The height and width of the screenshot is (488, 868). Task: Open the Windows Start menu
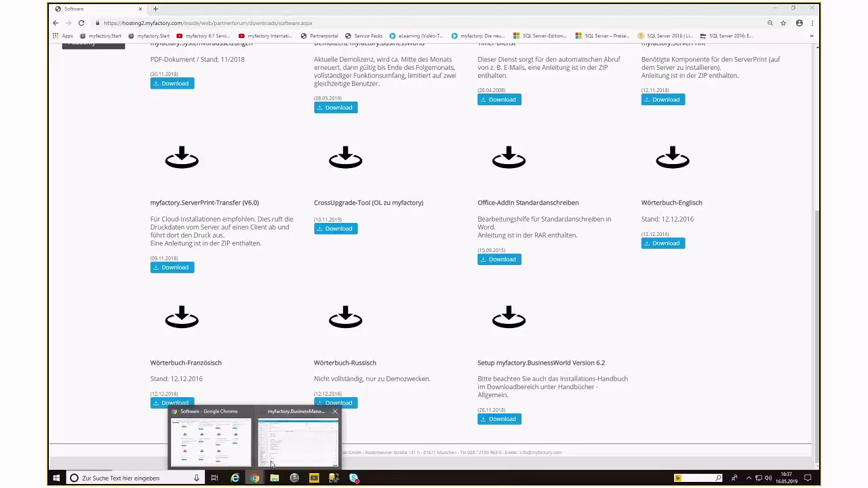coord(56,478)
